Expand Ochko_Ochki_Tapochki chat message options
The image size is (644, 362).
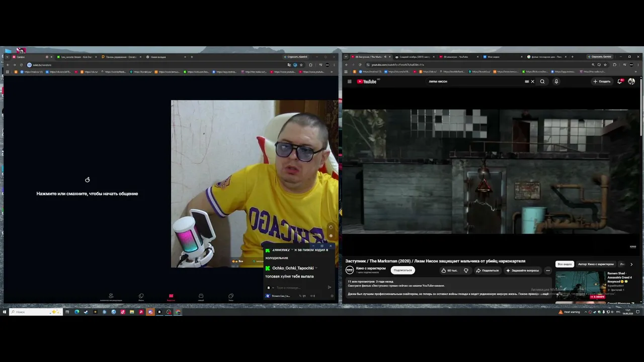[x=316, y=268]
